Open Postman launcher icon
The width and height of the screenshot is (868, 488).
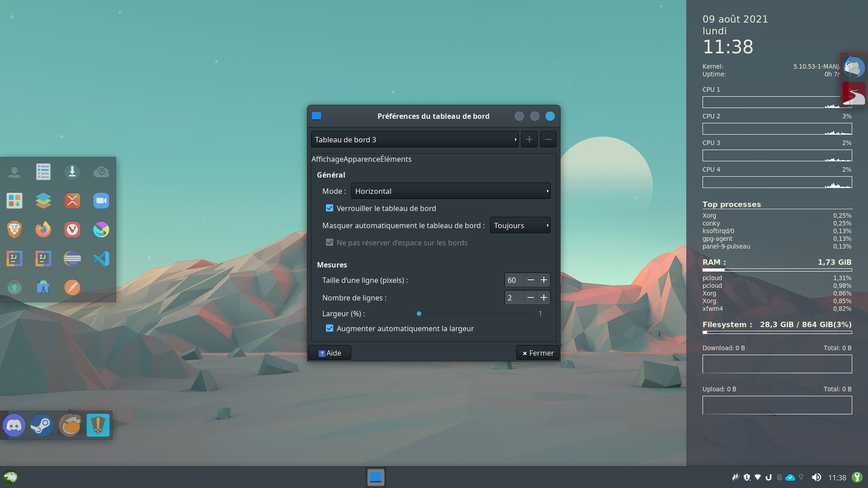click(72, 287)
